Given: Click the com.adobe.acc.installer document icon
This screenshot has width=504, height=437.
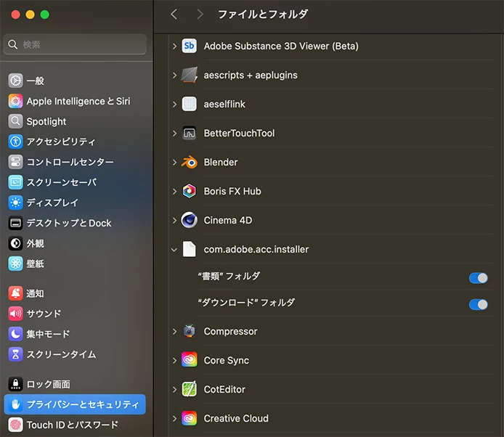Looking at the screenshot, I should click(189, 249).
